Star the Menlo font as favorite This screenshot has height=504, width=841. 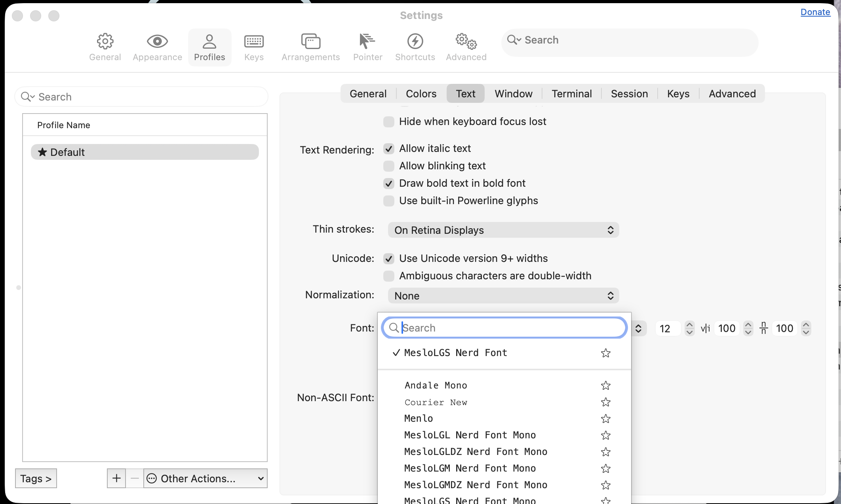click(x=605, y=419)
